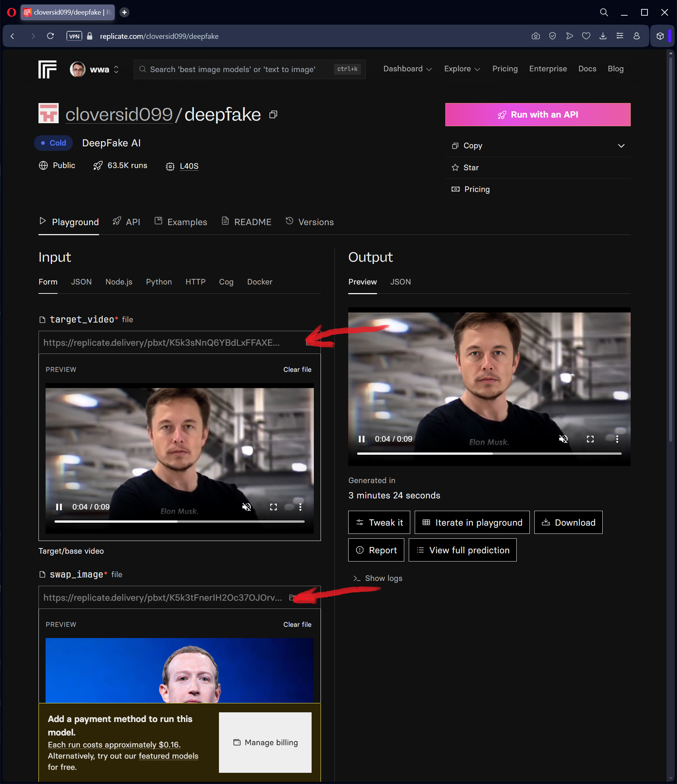Open the Explore dropdown menu

[x=462, y=69]
